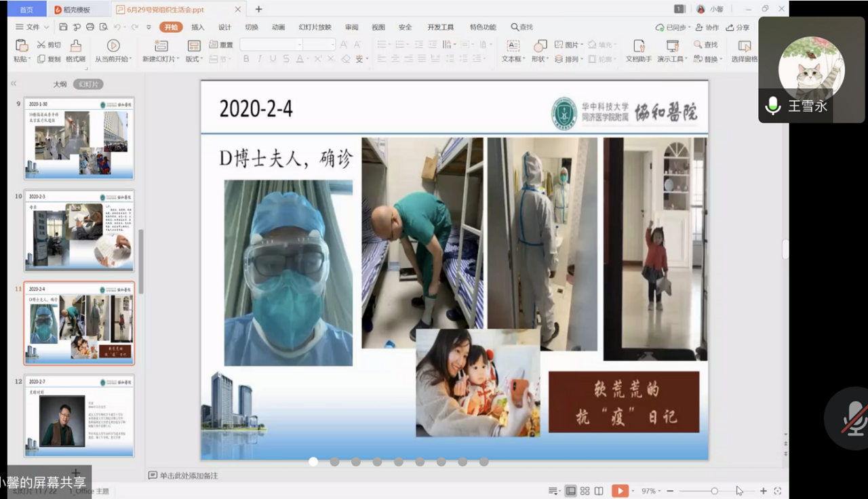868x499 pixels.
Task: Unmute the microphone in meeting overlay
Action: 854,418
